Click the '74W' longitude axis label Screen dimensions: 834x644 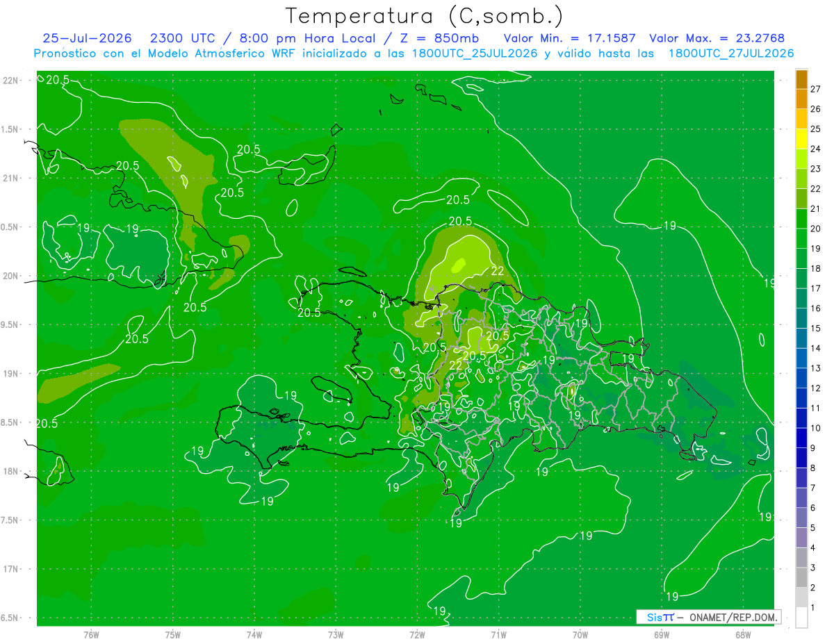(254, 634)
